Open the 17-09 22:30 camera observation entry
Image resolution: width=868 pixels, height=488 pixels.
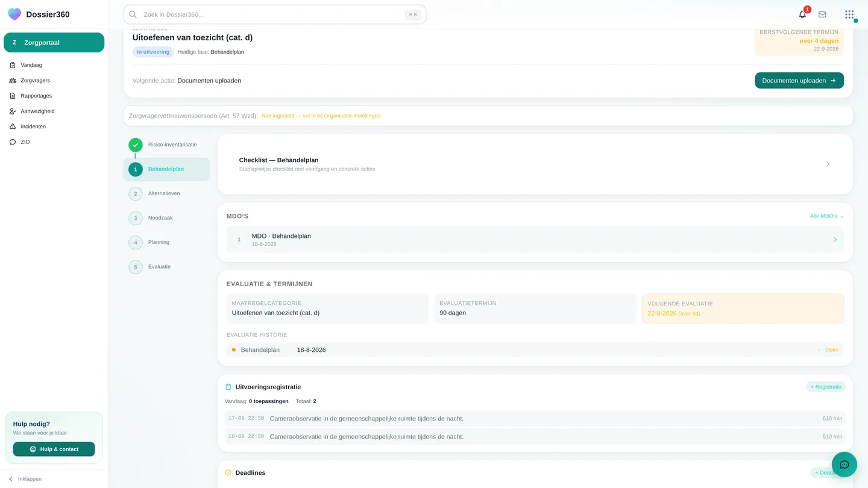[535, 418]
